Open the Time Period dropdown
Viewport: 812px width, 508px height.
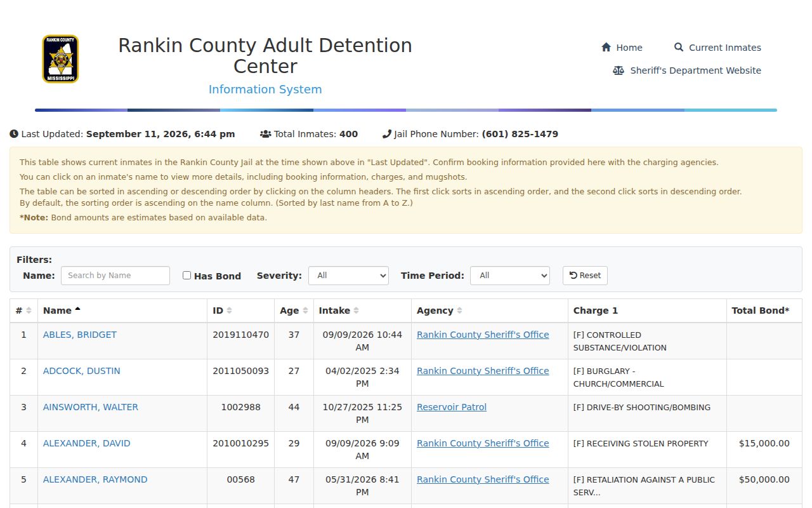pyautogui.click(x=510, y=276)
